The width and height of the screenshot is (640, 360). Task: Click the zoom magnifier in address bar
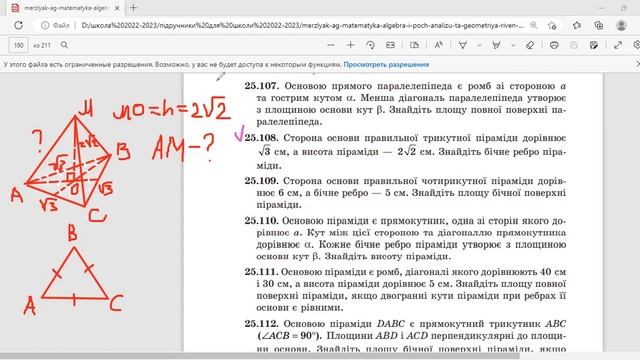point(533,25)
